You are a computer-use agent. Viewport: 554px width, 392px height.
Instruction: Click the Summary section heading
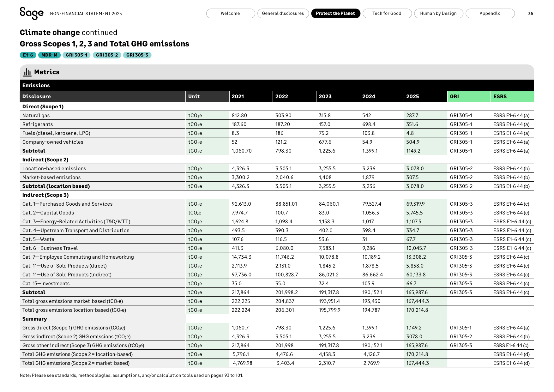(x=34, y=319)
